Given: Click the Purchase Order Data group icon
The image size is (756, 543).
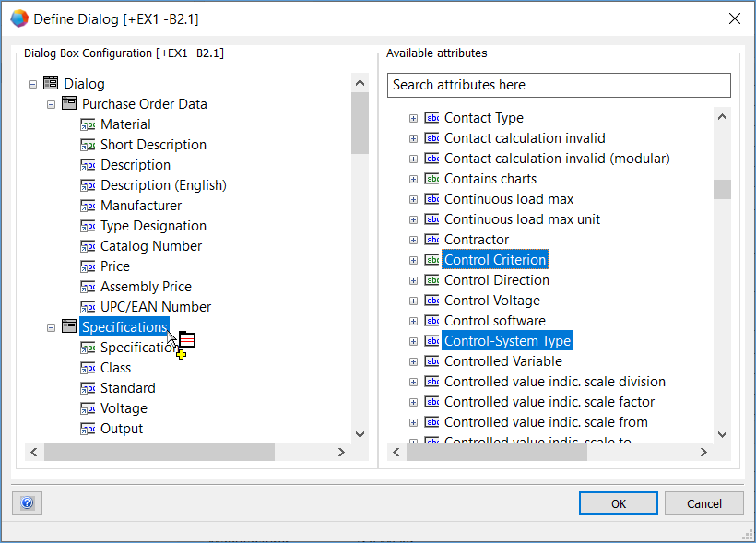Looking at the screenshot, I should [x=69, y=104].
